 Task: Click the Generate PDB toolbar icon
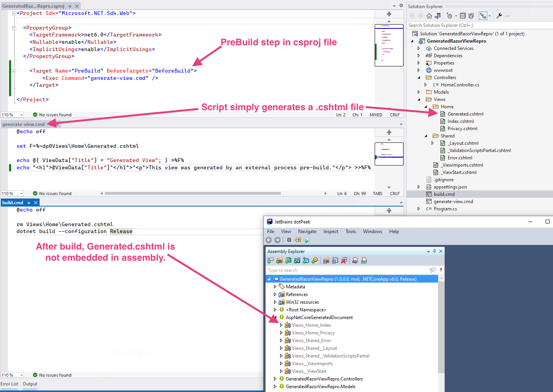(x=364, y=260)
